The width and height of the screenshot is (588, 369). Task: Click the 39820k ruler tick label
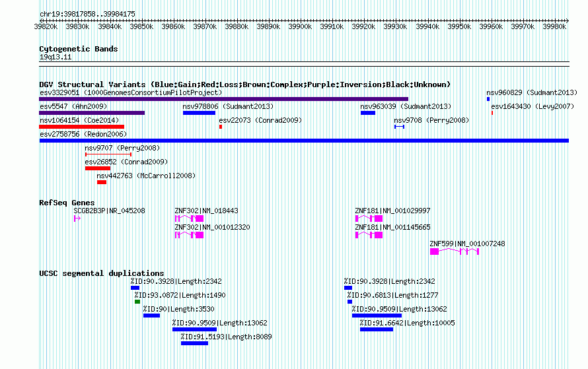pyautogui.click(x=46, y=27)
